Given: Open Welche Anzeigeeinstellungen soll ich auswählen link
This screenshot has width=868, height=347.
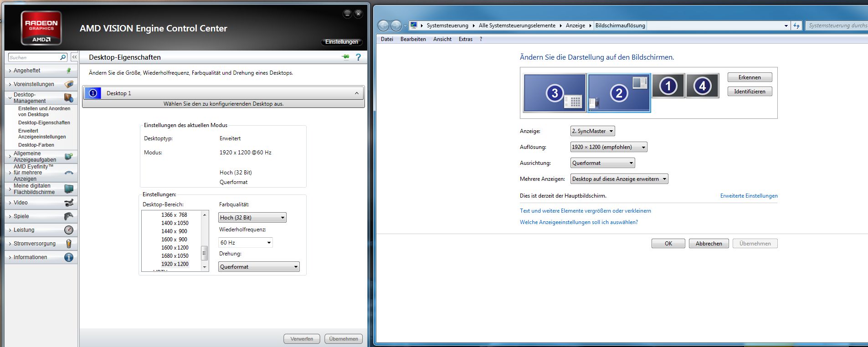Looking at the screenshot, I should coord(579,222).
